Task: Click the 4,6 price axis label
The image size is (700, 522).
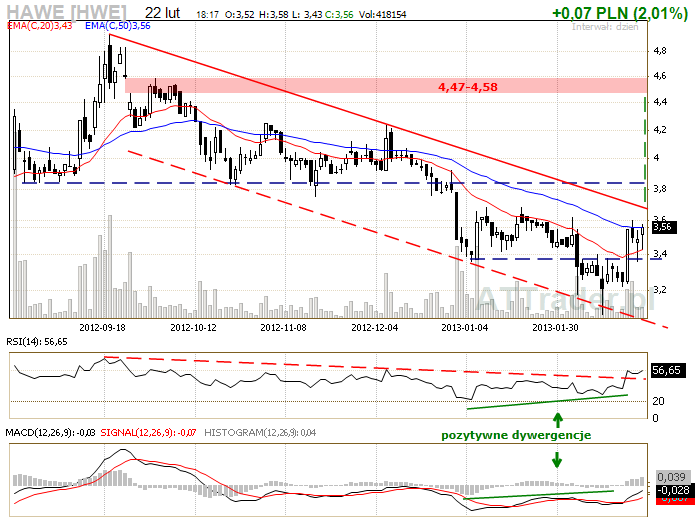Action: coord(659,76)
